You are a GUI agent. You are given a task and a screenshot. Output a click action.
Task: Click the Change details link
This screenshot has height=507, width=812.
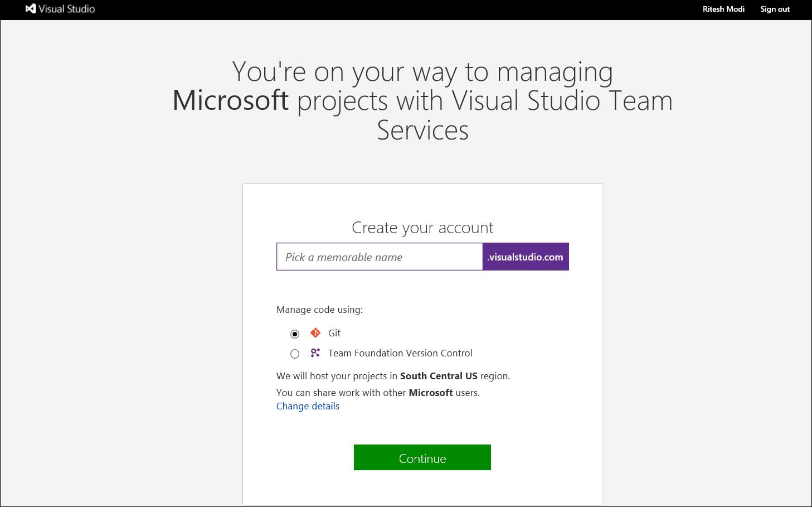[308, 406]
